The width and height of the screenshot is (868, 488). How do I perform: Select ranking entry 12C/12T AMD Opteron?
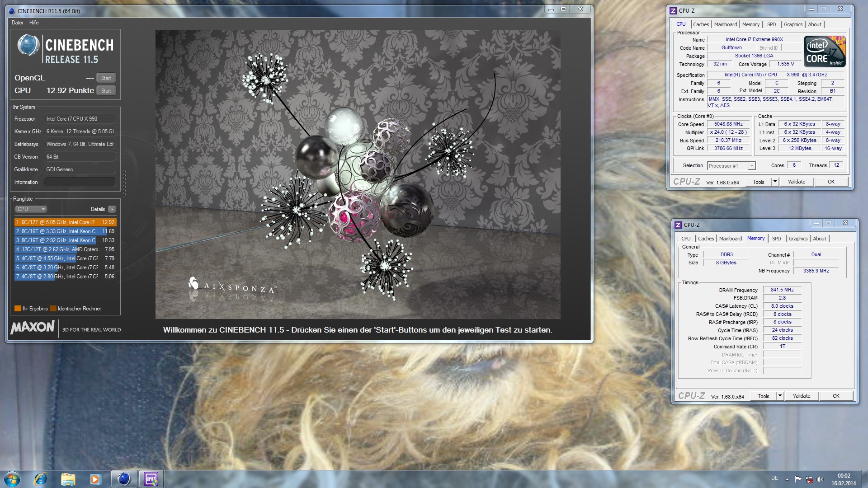tap(66, 249)
